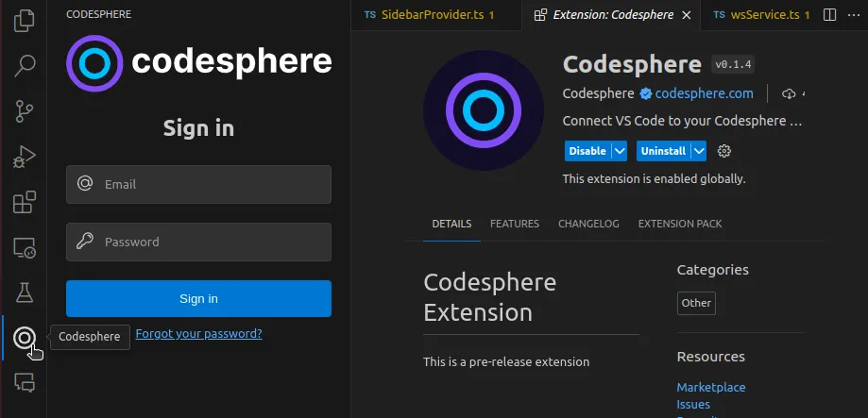Image resolution: width=868 pixels, height=418 pixels.
Task: Open the Testing flask icon
Action: [x=25, y=293]
